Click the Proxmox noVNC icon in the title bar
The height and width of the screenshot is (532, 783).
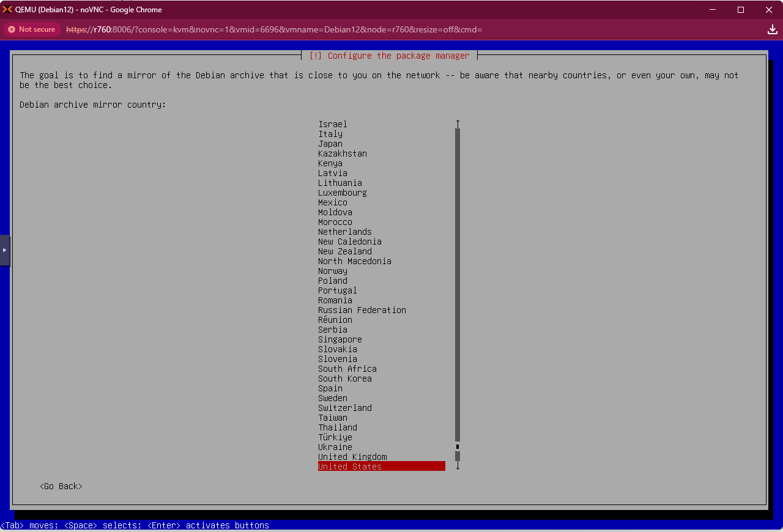(9, 9)
